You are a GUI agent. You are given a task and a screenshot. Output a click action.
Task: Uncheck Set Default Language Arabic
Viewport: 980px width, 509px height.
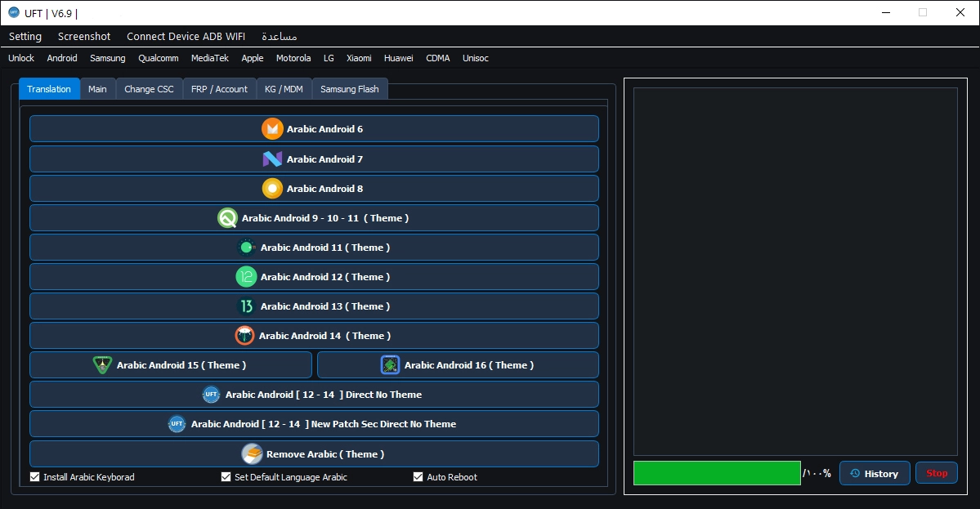point(226,477)
